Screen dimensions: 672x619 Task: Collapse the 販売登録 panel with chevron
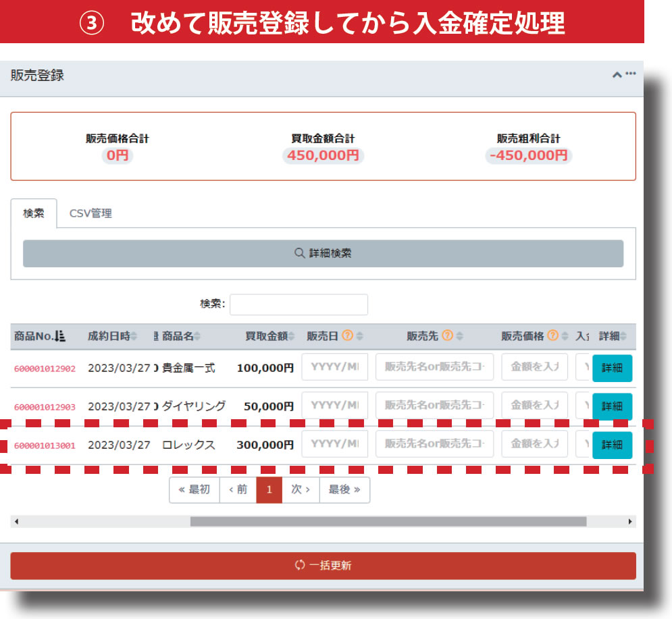[x=617, y=75]
